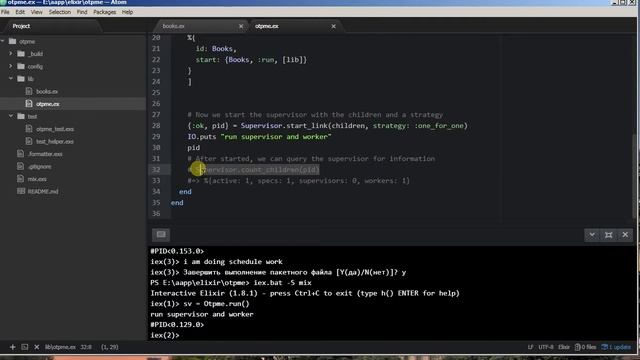
Task: Open the Selection menu
Action: point(60,12)
